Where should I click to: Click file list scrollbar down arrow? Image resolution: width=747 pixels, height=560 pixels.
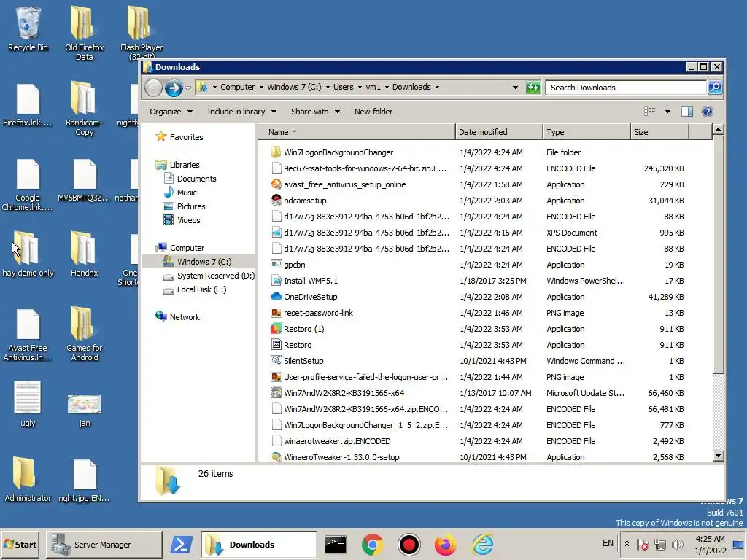tap(719, 456)
